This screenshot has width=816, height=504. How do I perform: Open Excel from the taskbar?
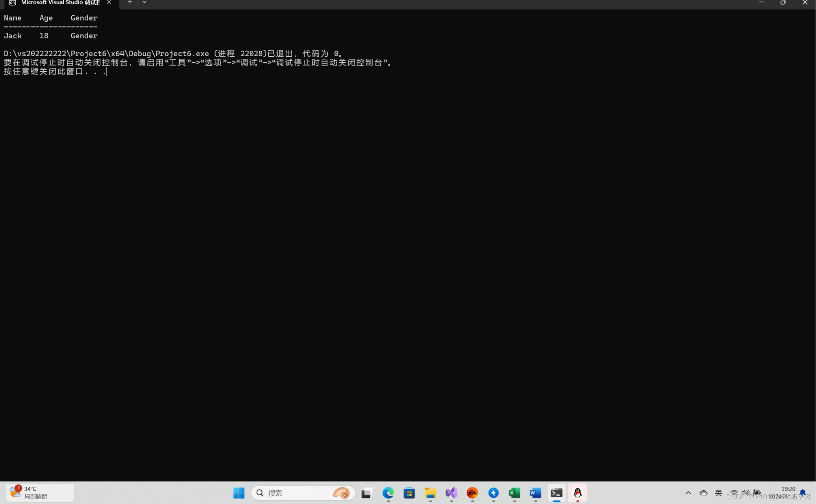(x=514, y=493)
